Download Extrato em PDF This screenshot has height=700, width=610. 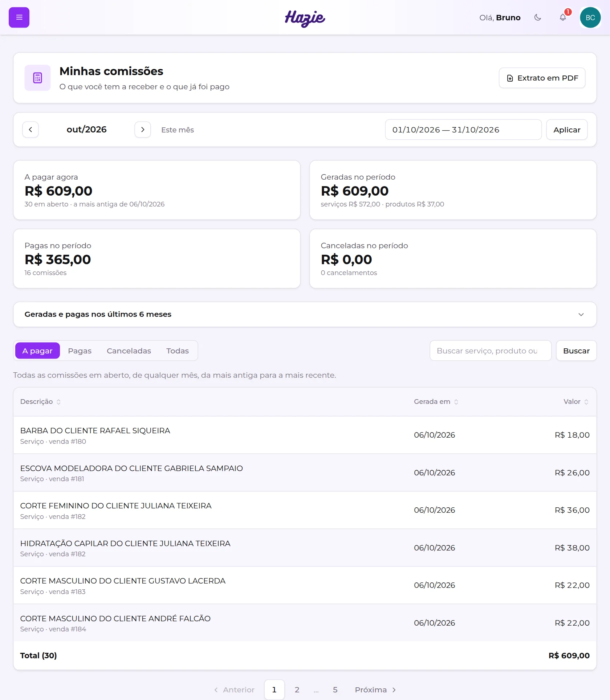542,78
